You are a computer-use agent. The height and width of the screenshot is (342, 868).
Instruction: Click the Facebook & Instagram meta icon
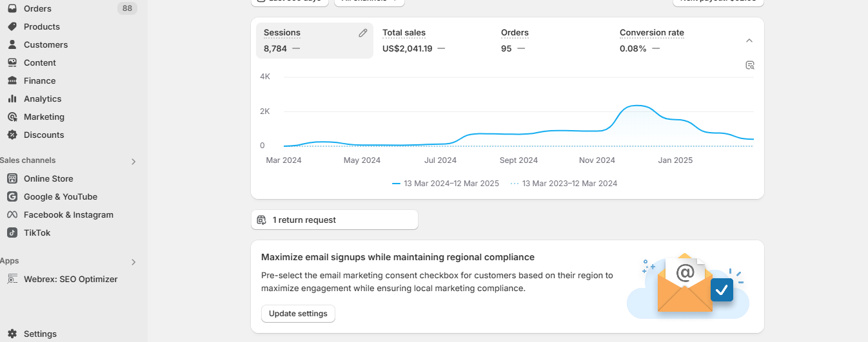click(12, 214)
